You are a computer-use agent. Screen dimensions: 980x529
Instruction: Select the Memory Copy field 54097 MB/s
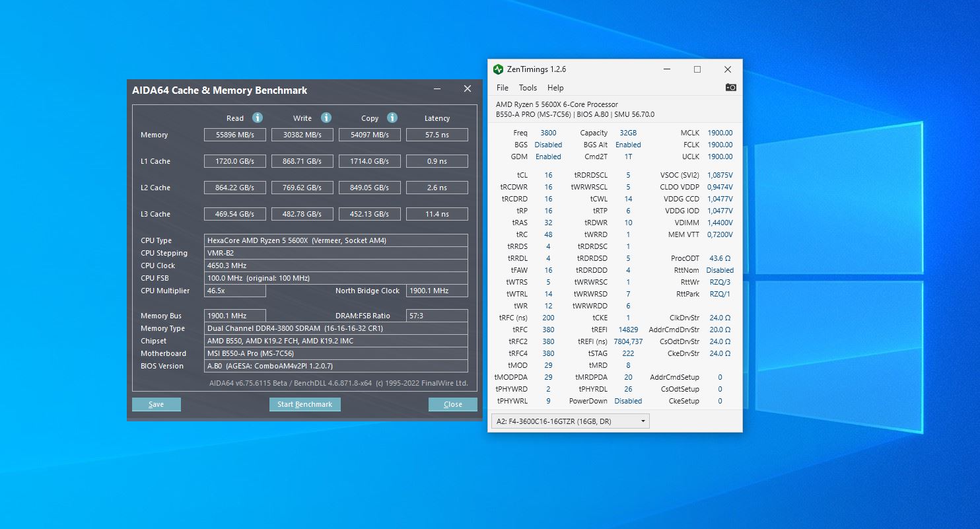point(370,135)
